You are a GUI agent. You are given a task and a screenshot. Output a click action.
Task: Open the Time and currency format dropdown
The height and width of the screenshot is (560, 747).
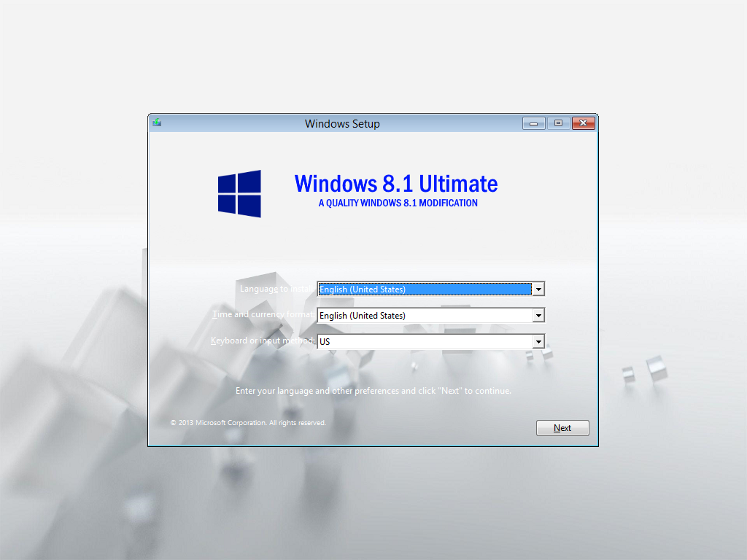coord(430,315)
